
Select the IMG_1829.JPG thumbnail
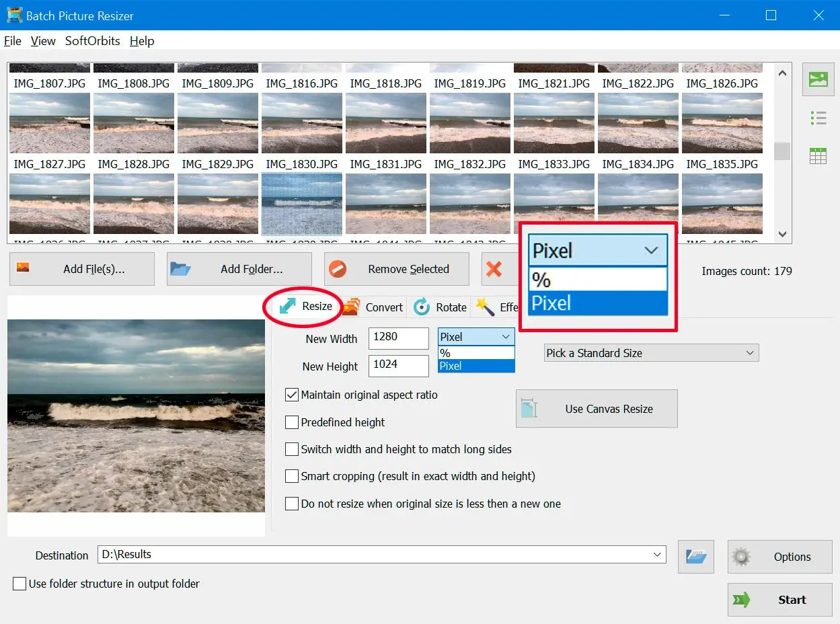point(218,123)
